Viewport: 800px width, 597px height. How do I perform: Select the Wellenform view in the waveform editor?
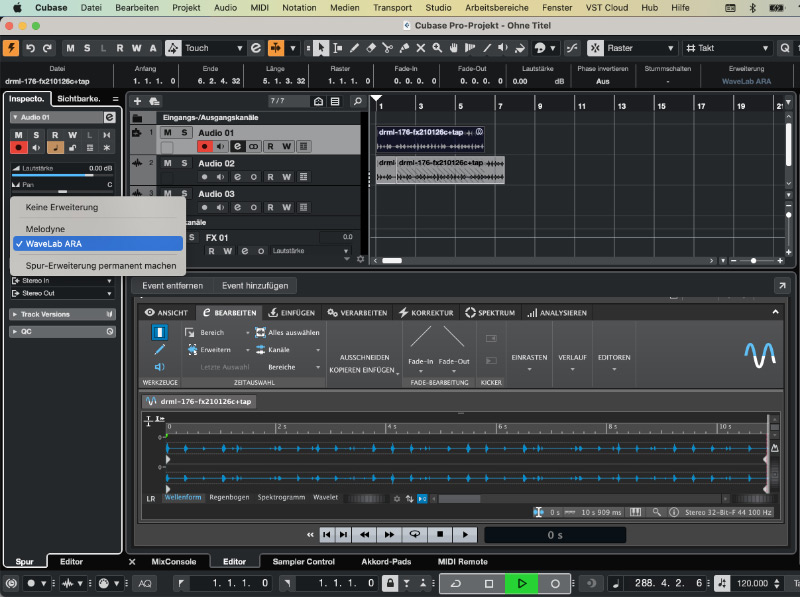[183, 497]
